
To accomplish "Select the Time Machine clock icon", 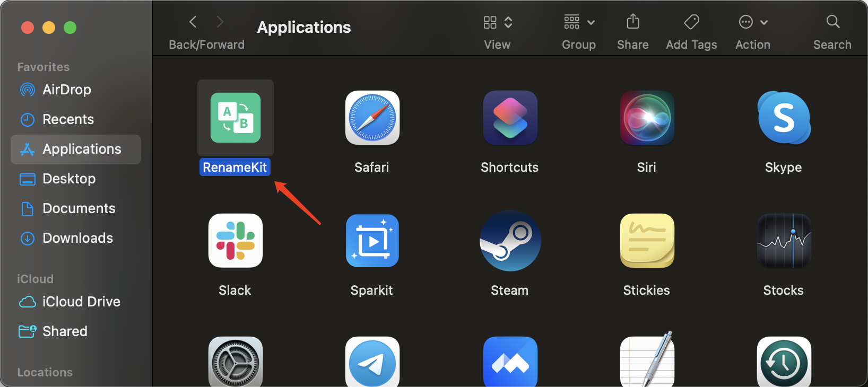I will (x=784, y=362).
